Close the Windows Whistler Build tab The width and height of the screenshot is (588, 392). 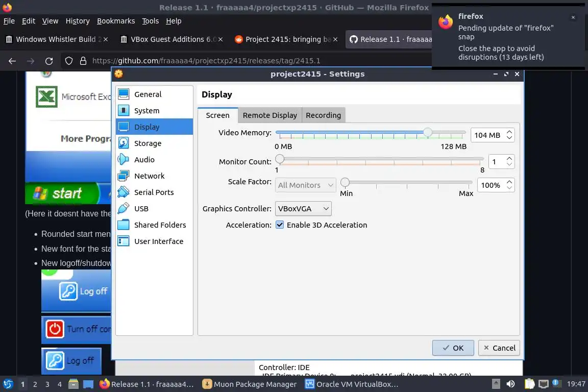click(x=106, y=39)
